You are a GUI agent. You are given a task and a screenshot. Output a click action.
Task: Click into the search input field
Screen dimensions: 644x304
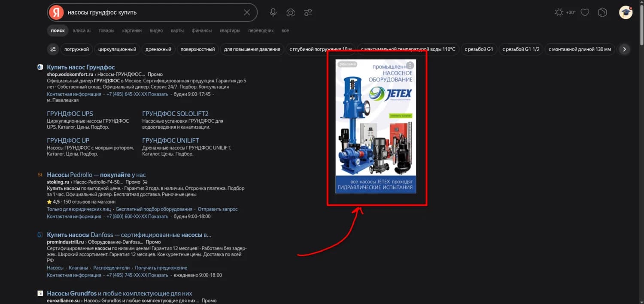coord(152,12)
